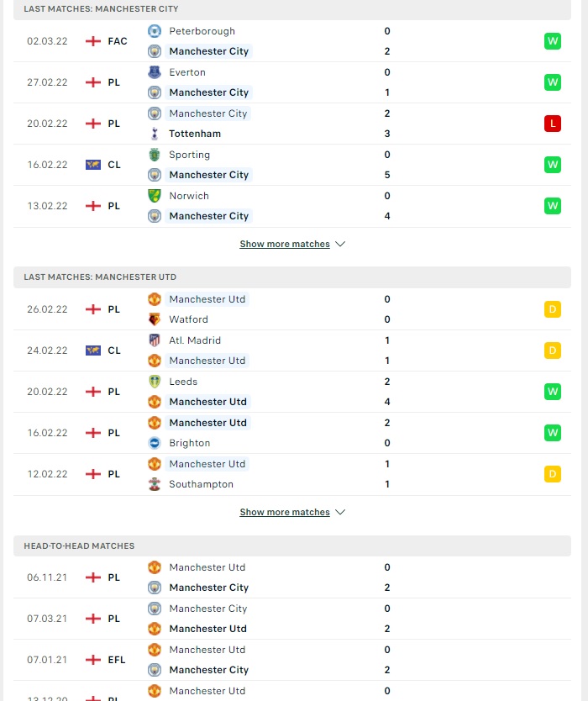Click the Southampton club crest
The height and width of the screenshot is (701, 588).
(x=155, y=484)
